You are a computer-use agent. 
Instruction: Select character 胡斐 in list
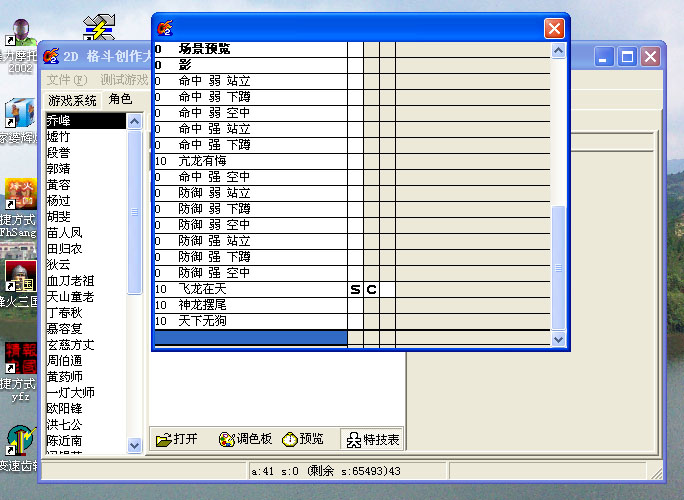pyautogui.click(x=86, y=217)
